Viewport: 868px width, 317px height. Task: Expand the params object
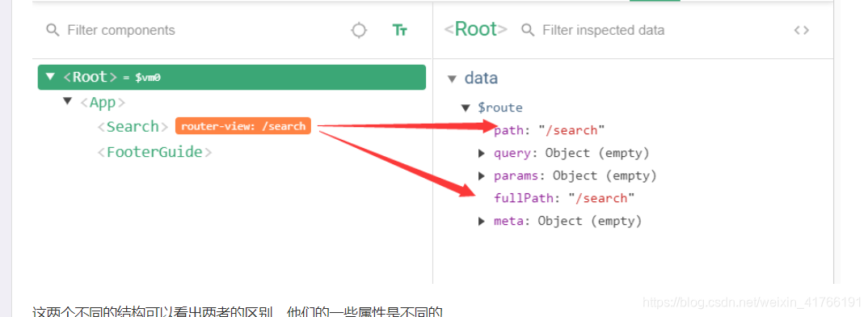pos(482,175)
